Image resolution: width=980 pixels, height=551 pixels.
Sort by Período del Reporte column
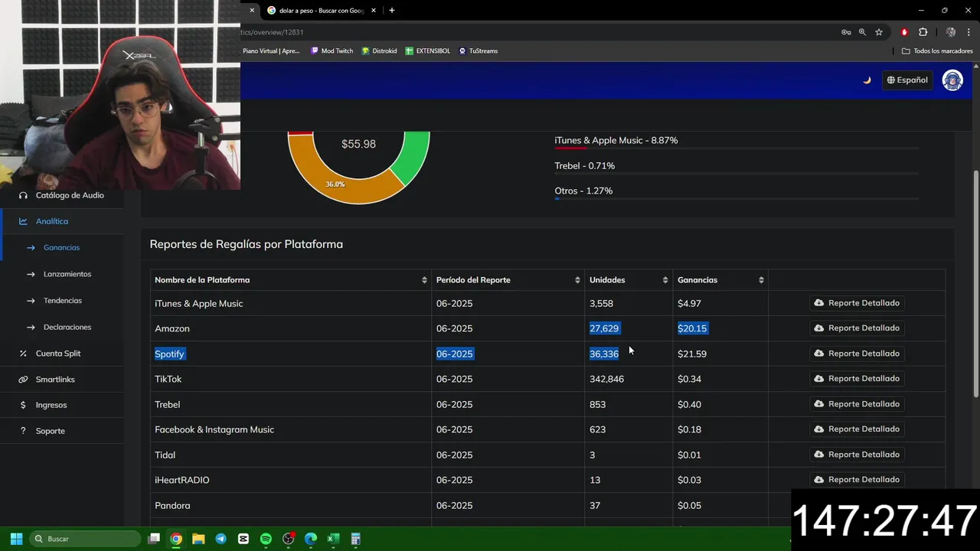pyautogui.click(x=508, y=280)
